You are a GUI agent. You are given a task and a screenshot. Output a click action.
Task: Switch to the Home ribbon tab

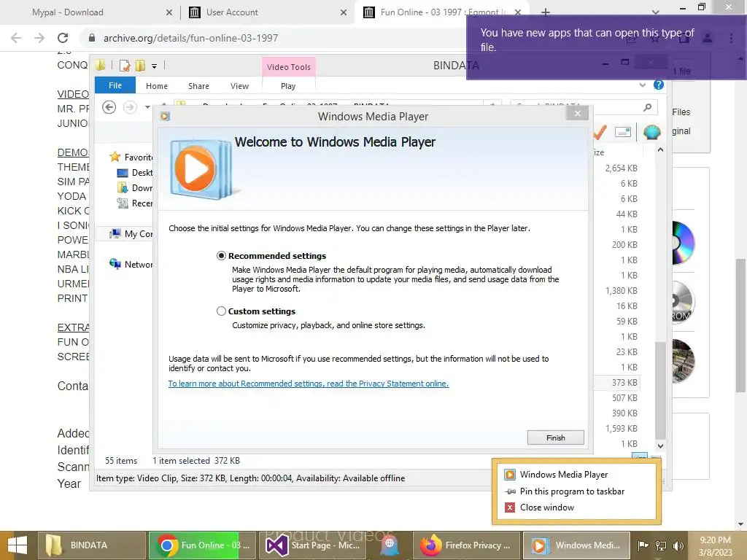click(x=157, y=86)
